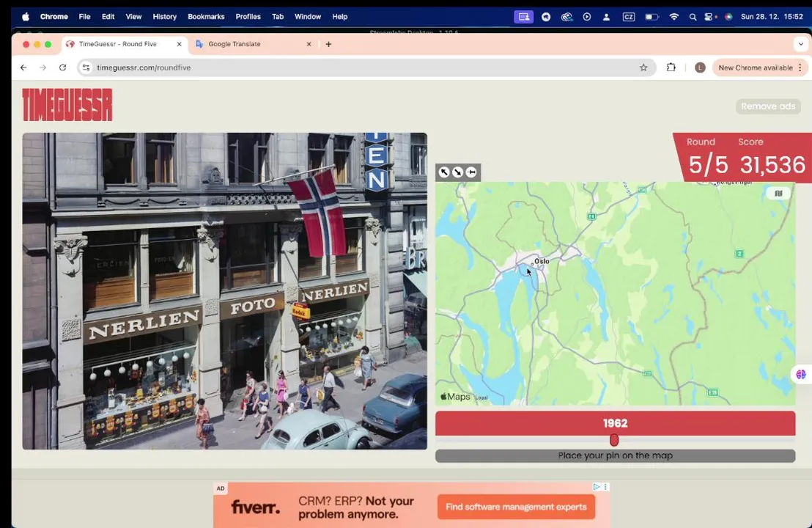Close the TimeGuessr tab

(x=179, y=44)
